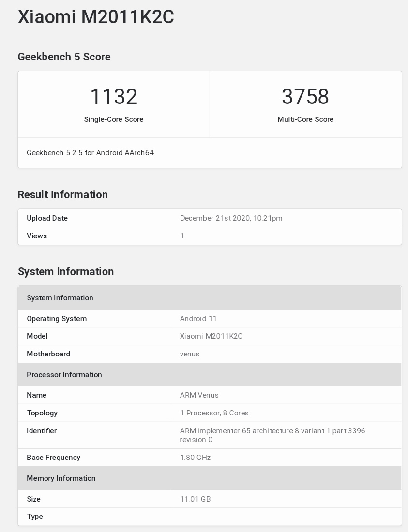Click the "Motherboard" row label
This screenshot has width=408, height=532.
click(x=48, y=354)
